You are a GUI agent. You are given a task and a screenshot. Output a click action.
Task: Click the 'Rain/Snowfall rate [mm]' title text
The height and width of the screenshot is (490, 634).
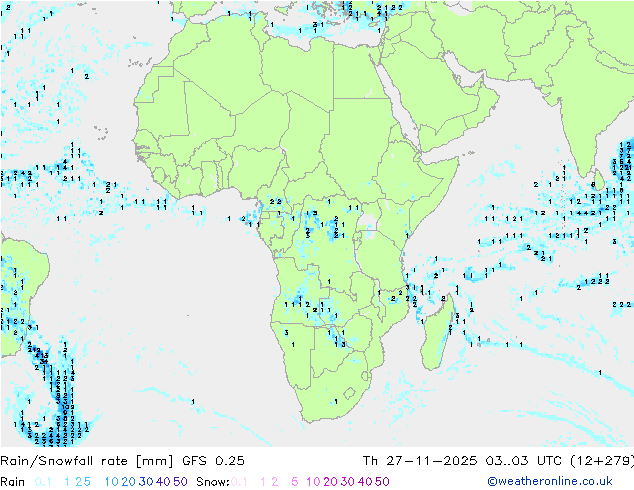point(87,461)
